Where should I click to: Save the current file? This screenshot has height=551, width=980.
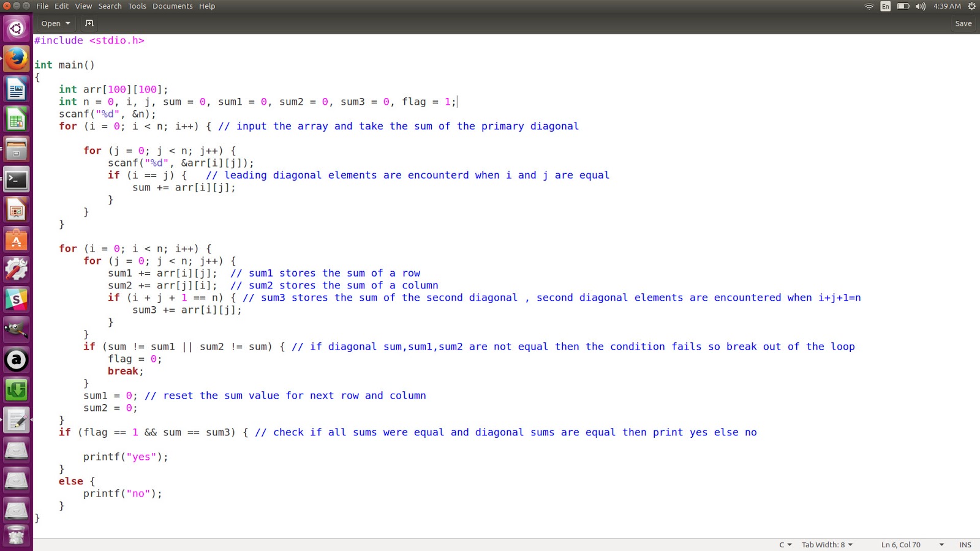coord(963,23)
